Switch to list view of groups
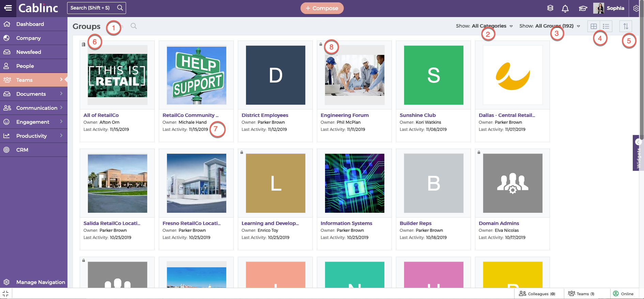Viewport: 644px width, 299px height. 606,26
